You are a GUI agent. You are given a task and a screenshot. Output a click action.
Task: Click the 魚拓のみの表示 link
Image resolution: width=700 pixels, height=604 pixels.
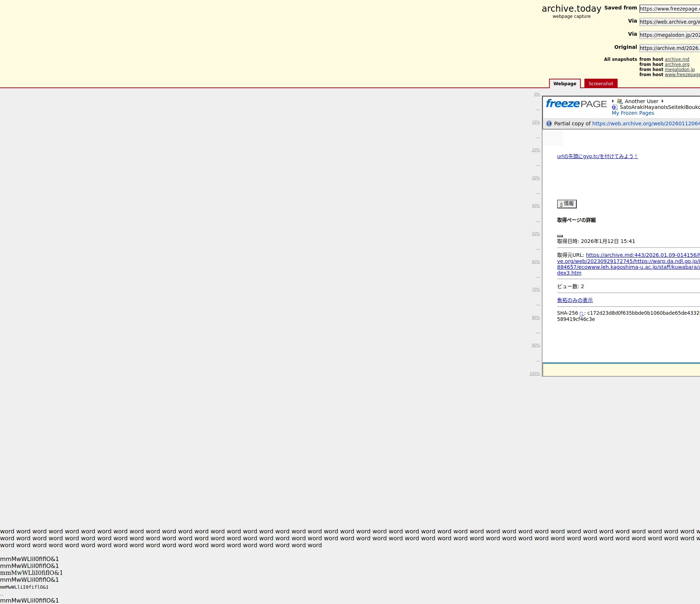[575, 300]
